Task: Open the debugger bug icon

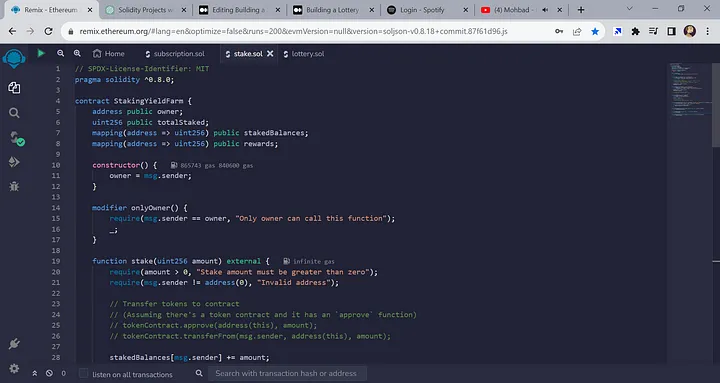Action: click(14, 186)
